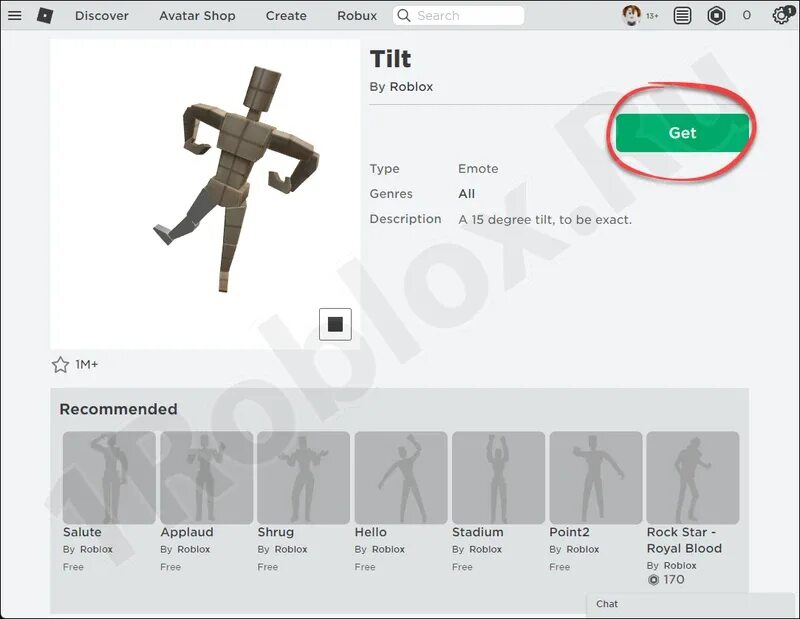Open the Robux menu item
The width and height of the screenshot is (800, 619).
[357, 16]
